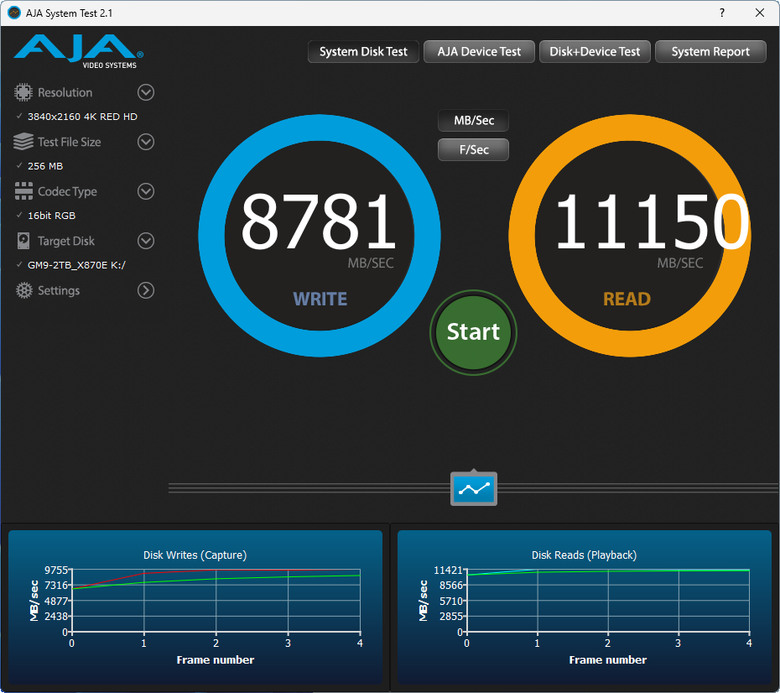The image size is (780, 693).
Task: Select F/Sec units button
Action: [474, 149]
